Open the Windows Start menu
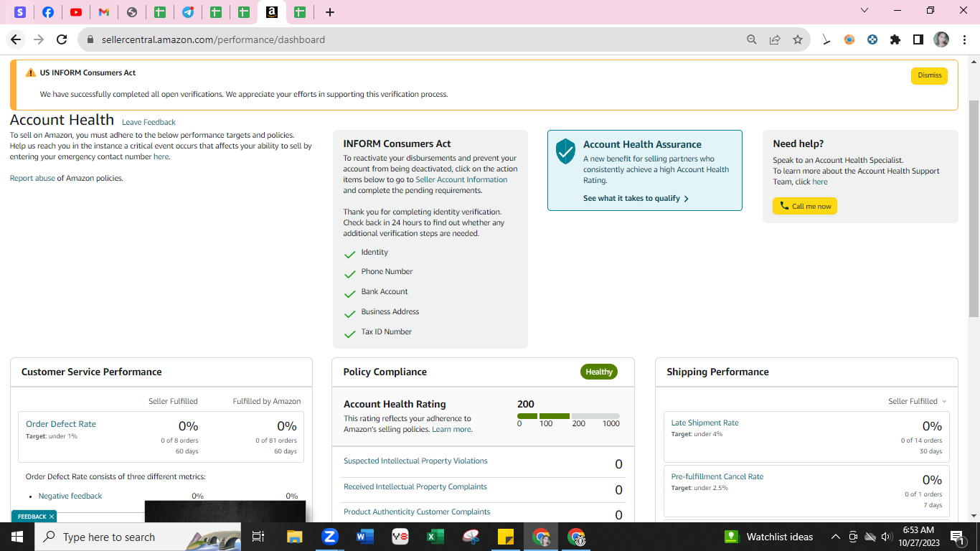 (17, 537)
